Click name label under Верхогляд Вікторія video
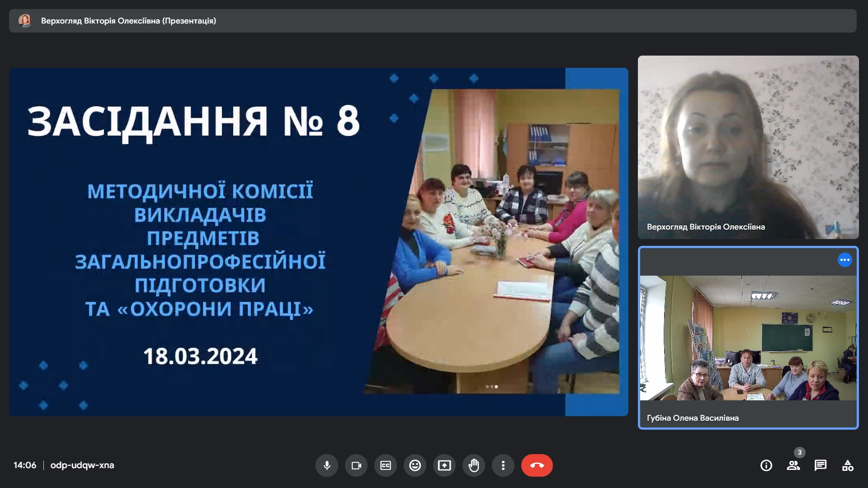The width and height of the screenshot is (868, 488). (x=706, y=227)
